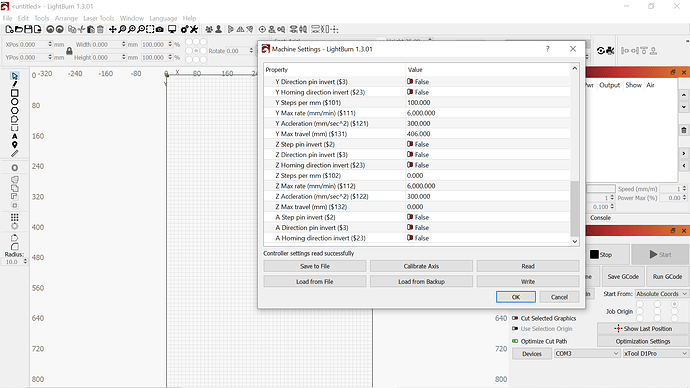Click Write settings button
The image size is (690, 388).
tap(528, 282)
